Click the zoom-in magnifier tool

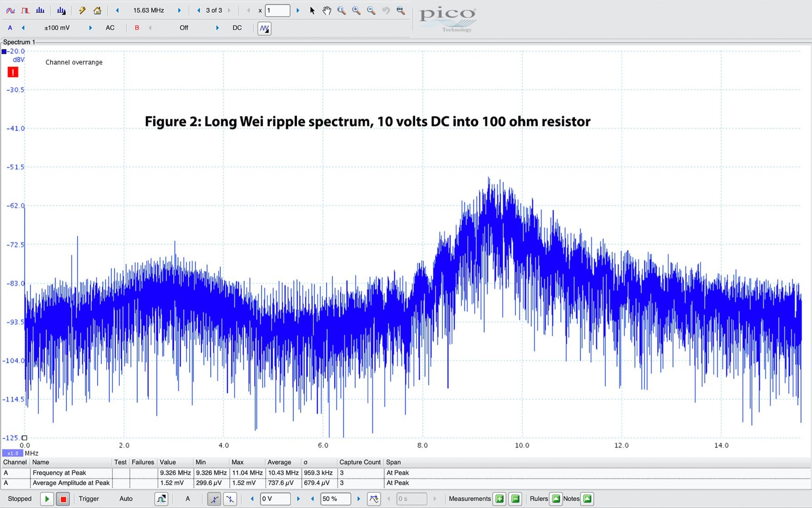[356, 10]
